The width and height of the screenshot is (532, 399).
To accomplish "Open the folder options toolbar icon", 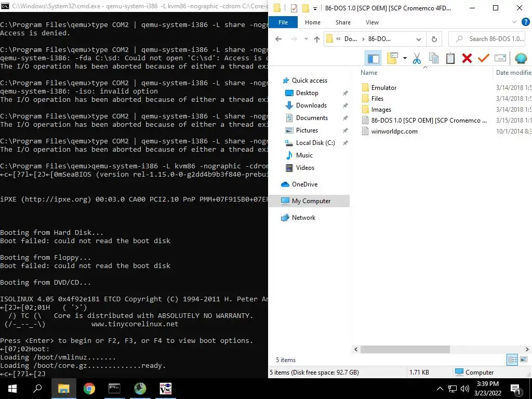I will point(392,58).
